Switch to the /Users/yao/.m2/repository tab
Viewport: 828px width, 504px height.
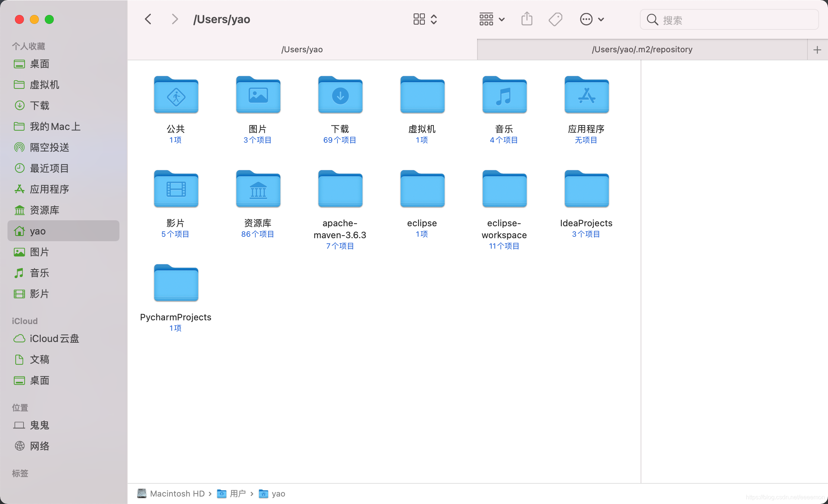coord(642,50)
